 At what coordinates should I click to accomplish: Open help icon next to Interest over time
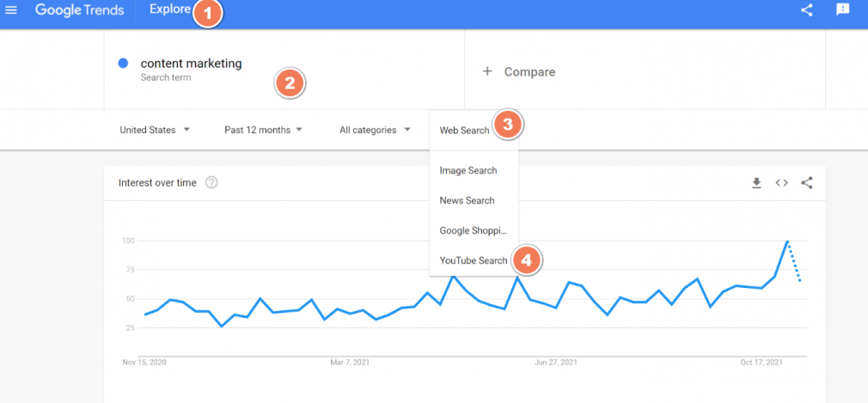coord(211,182)
